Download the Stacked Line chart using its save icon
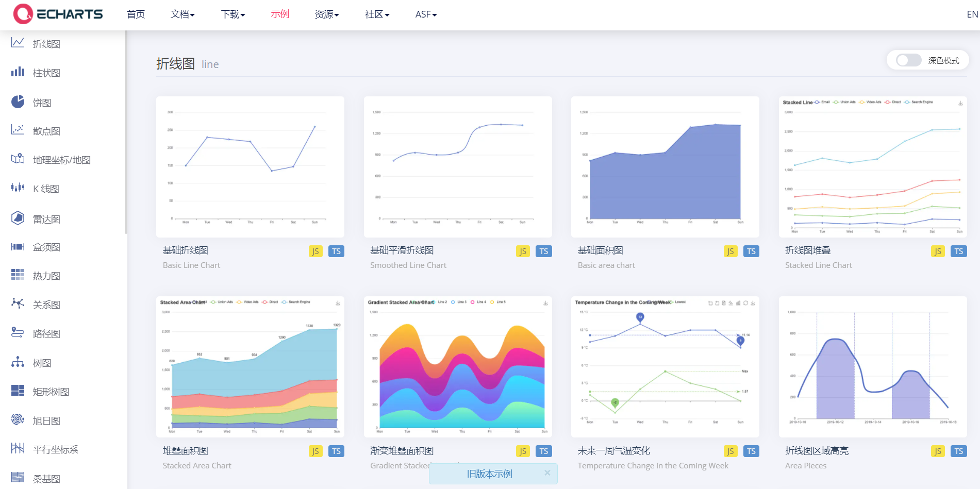This screenshot has height=489, width=980. (960, 102)
